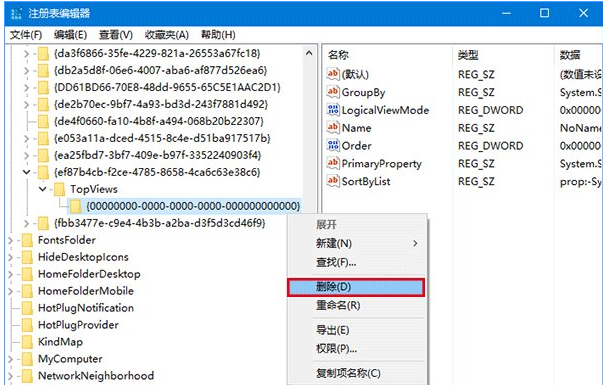Choose 查找(F)... in the context menu

[356, 262]
